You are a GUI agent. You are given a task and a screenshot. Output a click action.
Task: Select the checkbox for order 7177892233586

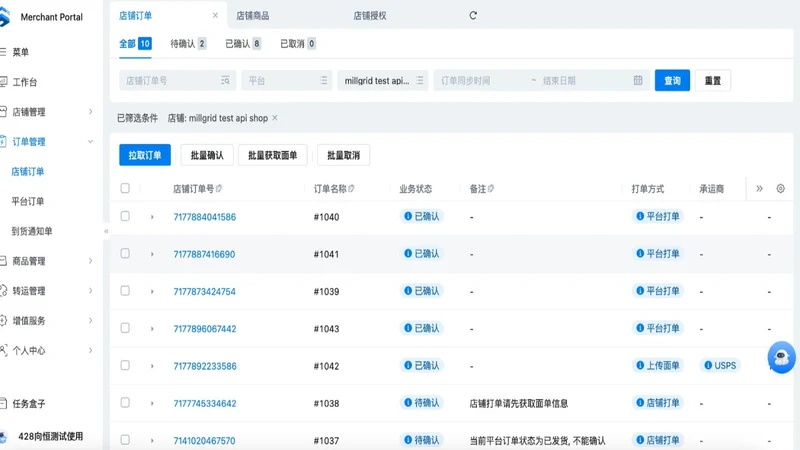point(125,365)
